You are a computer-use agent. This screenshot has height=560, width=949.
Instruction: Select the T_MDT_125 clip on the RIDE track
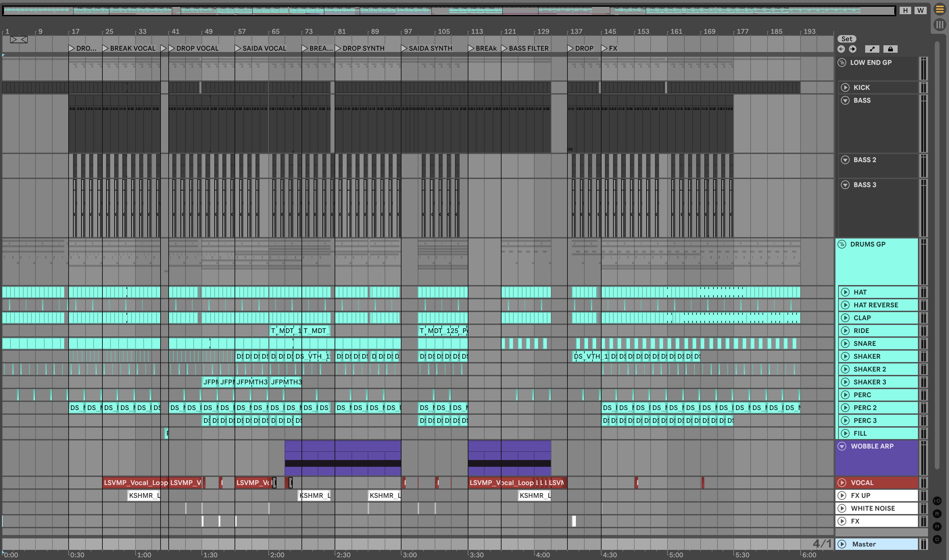[x=443, y=331]
